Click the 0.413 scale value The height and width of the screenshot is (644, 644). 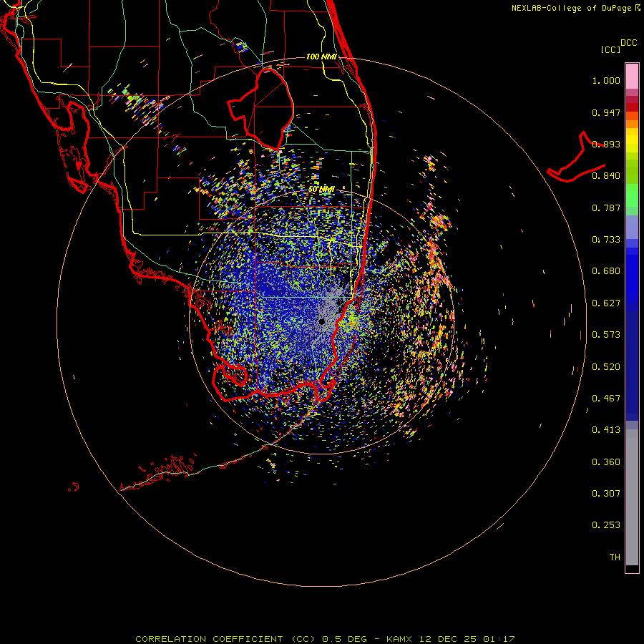(606, 430)
